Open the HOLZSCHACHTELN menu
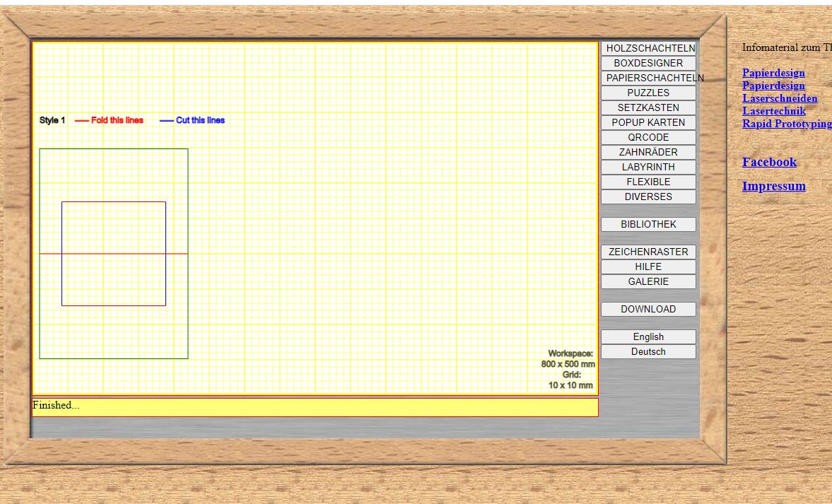832x504 pixels. tap(648, 48)
